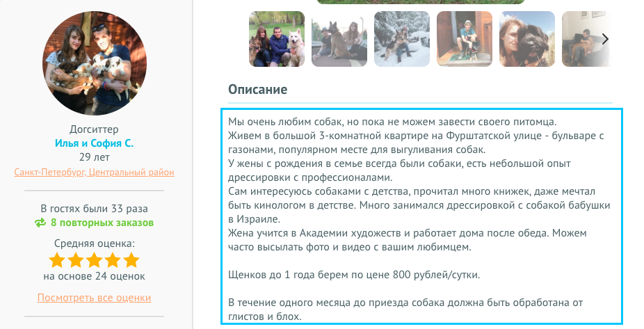Click the five-star average rating

click(x=94, y=260)
